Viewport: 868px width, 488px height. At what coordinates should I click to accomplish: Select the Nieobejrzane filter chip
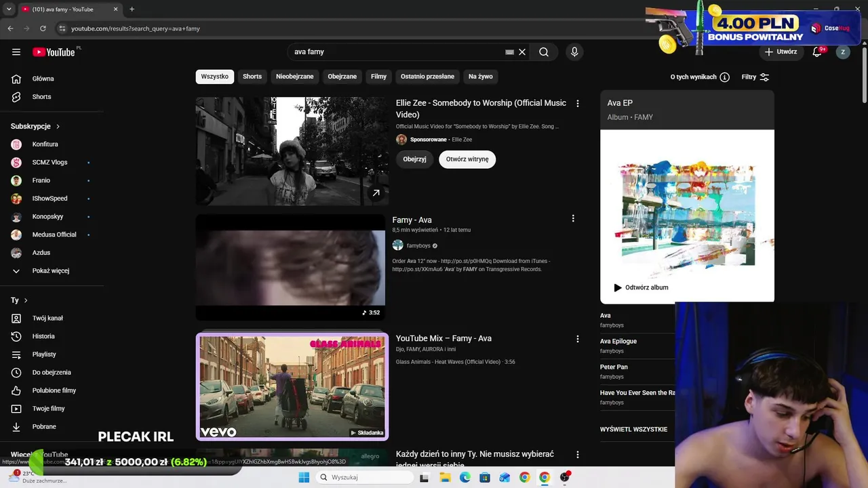coord(295,77)
